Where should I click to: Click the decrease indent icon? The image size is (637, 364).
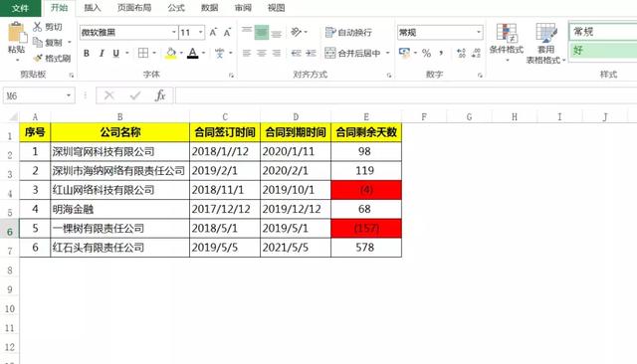point(297,53)
